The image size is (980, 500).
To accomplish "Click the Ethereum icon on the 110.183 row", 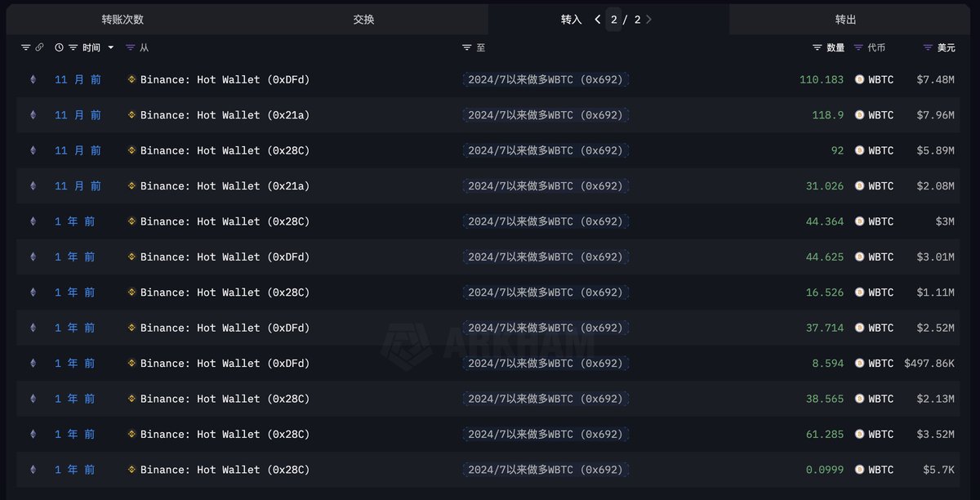I will tap(33, 80).
